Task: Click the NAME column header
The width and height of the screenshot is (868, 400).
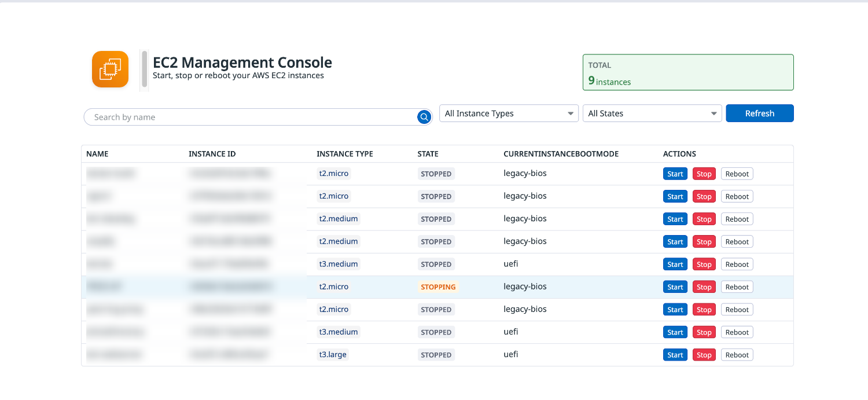Action: pos(97,154)
